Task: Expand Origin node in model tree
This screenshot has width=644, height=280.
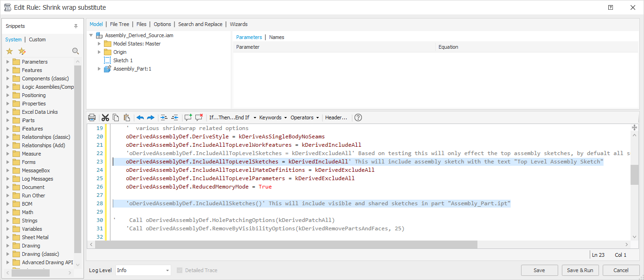Action: (x=99, y=52)
